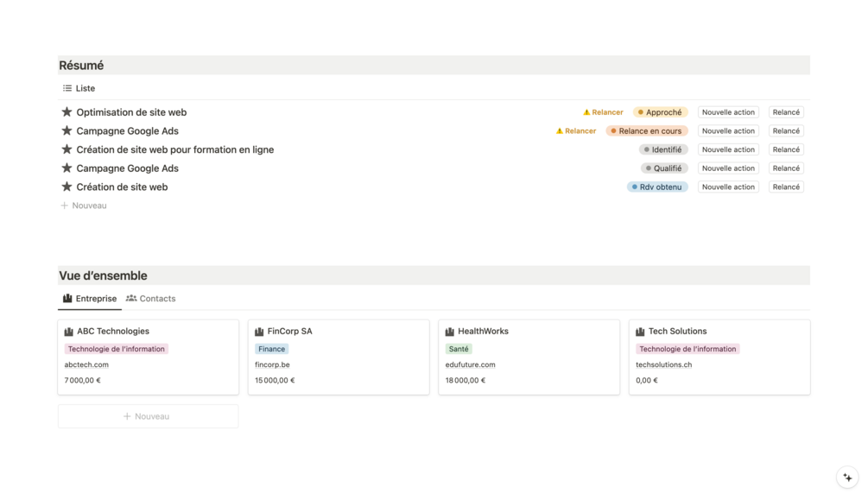Click Nouvelle action on Optimisation de site web row
The height and width of the screenshot is (494, 868).
pyautogui.click(x=728, y=112)
